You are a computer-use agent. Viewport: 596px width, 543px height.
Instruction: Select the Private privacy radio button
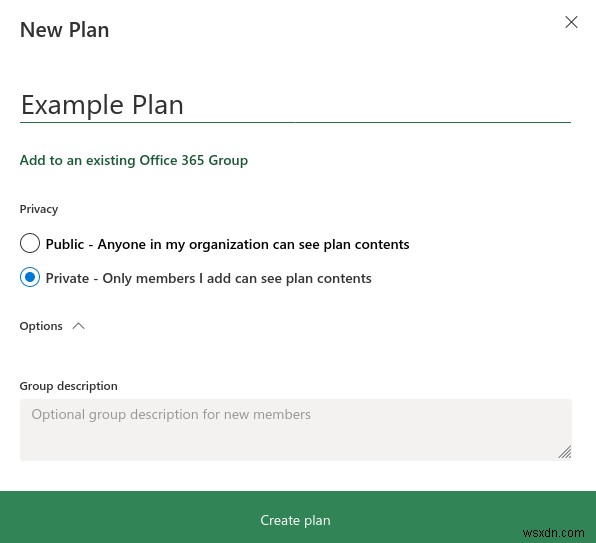click(x=30, y=277)
